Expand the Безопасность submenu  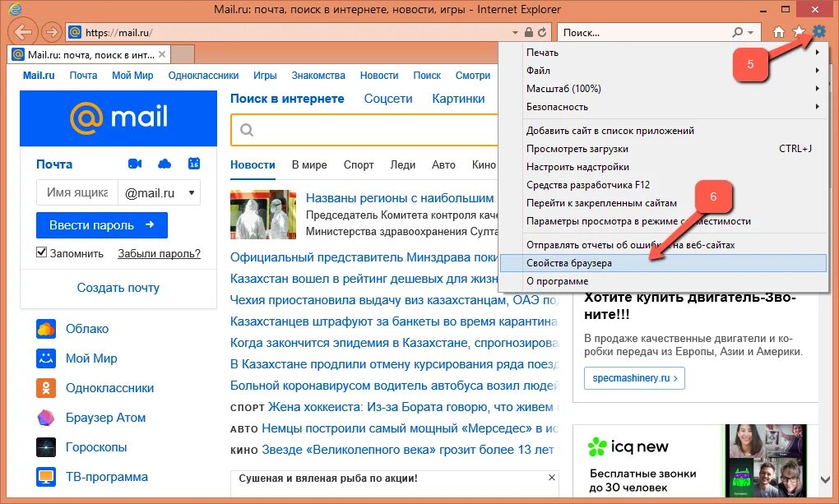(x=817, y=107)
